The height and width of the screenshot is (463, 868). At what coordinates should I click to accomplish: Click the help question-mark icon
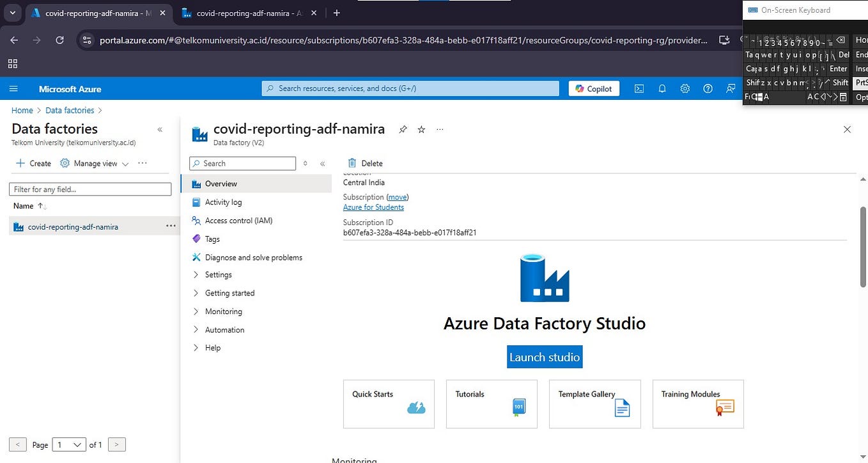click(x=708, y=88)
